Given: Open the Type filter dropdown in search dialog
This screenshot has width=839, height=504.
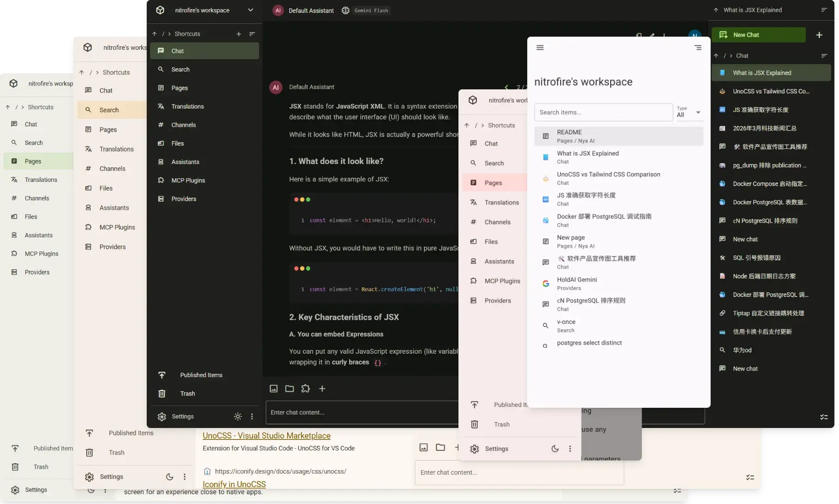Looking at the screenshot, I should tap(689, 112).
